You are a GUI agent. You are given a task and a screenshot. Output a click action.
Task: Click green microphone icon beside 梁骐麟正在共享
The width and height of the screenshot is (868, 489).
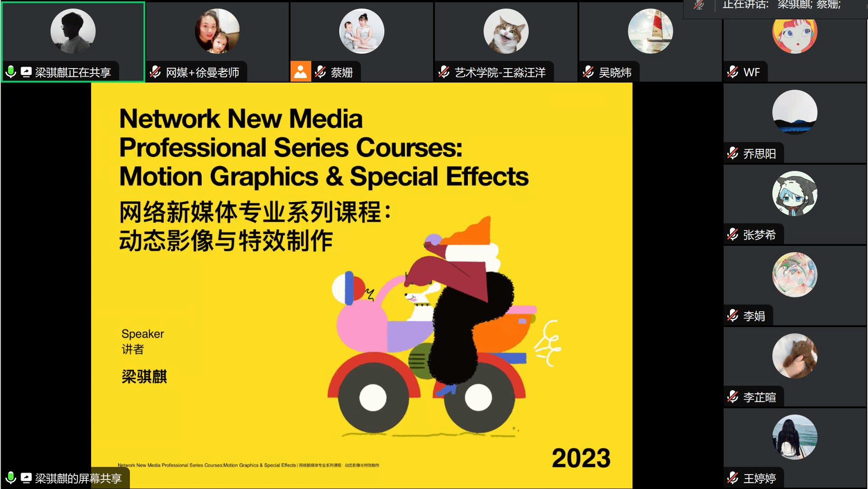(x=11, y=72)
